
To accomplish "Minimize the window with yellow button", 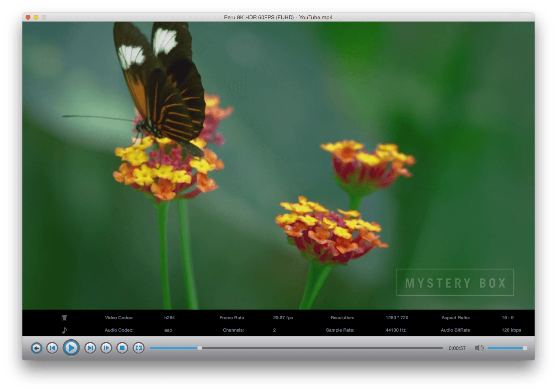I will [36, 17].
